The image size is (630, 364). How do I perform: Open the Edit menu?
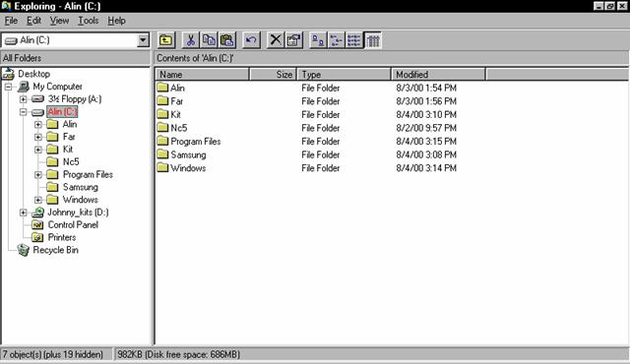coord(33,21)
